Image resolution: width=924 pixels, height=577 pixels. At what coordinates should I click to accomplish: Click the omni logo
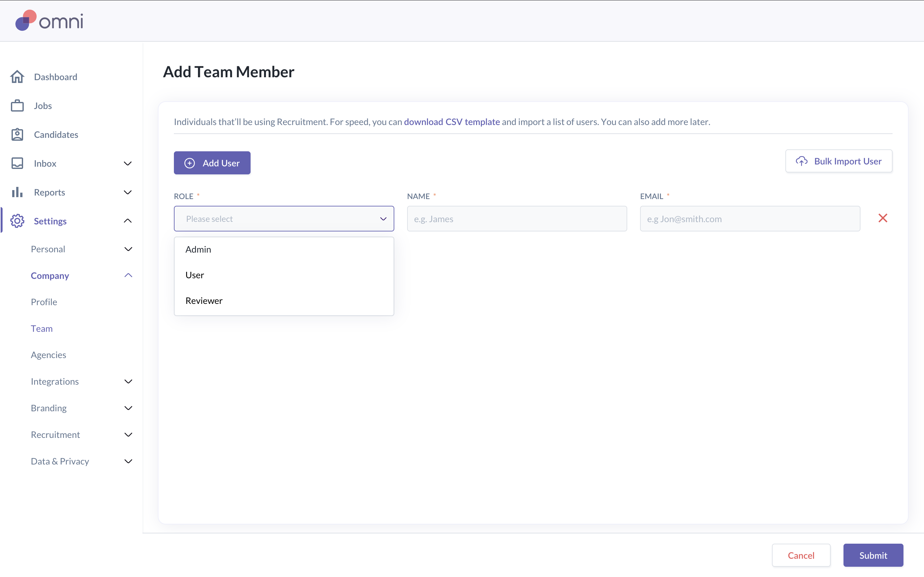click(x=49, y=21)
